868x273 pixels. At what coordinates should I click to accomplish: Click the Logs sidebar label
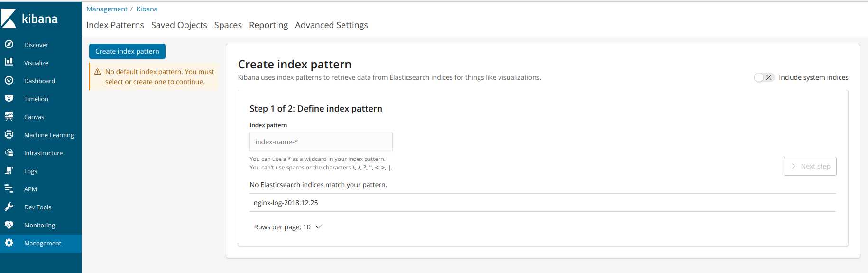coord(30,171)
